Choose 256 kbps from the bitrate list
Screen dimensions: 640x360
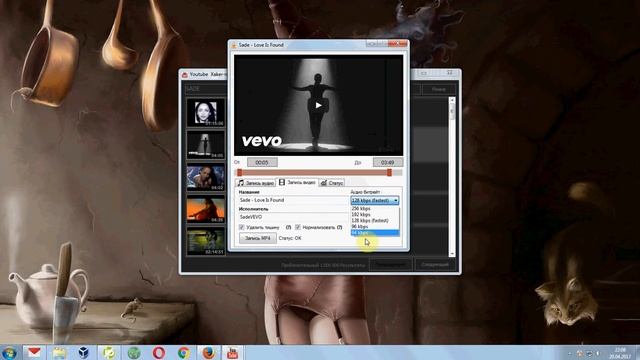point(375,209)
